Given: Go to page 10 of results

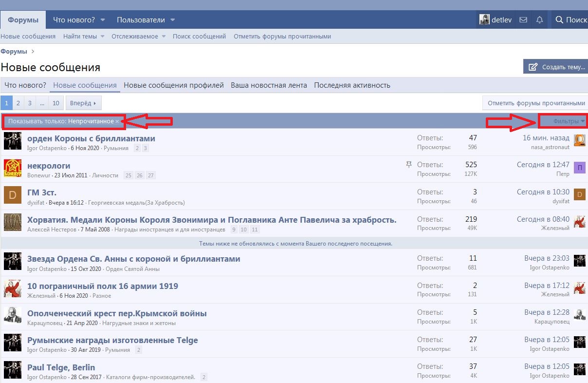Looking at the screenshot, I should coord(56,103).
